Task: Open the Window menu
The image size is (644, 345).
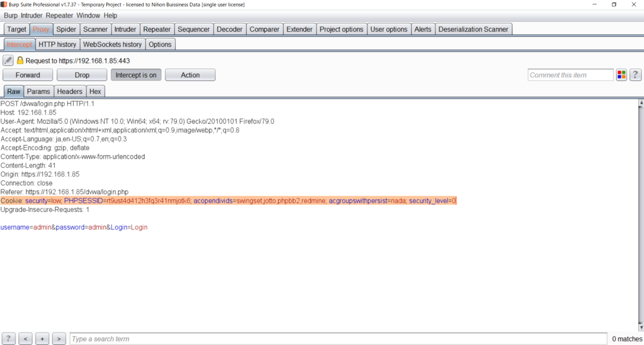Action: [88, 16]
